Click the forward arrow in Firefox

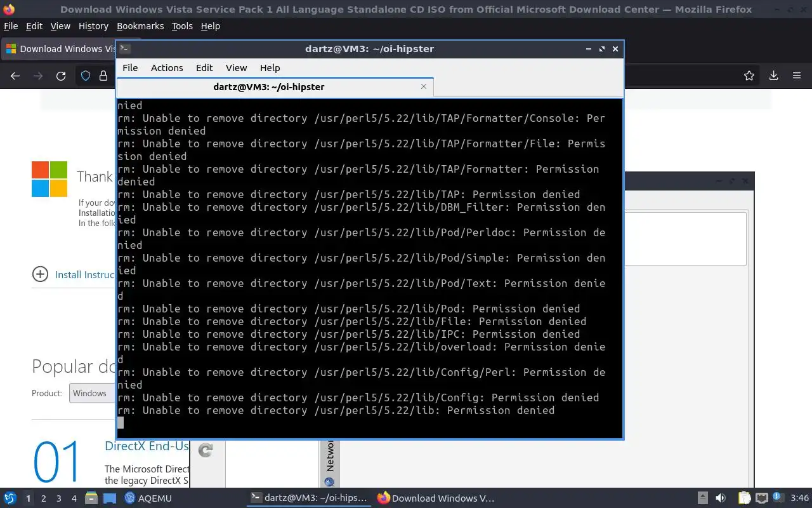coord(38,76)
